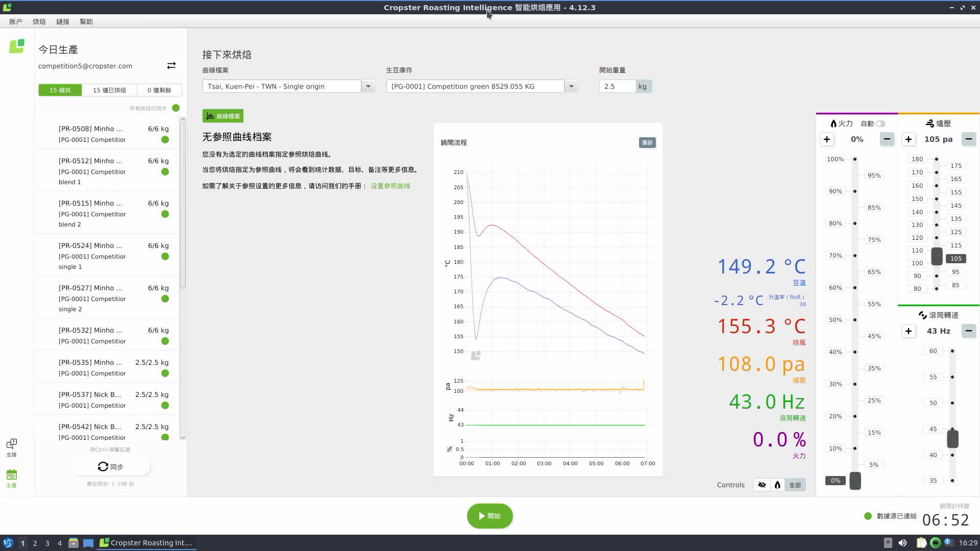Screen dimensions: 980x551
Task: Switch machine with the swap arrows icon
Action: point(171,66)
